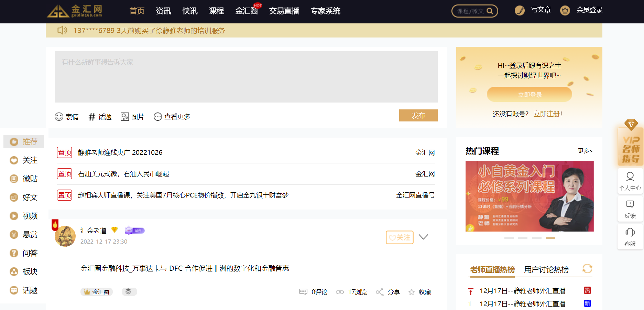The image size is (644, 310).
Task: Add a topic with 话题 hashtag
Action: point(92,117)
